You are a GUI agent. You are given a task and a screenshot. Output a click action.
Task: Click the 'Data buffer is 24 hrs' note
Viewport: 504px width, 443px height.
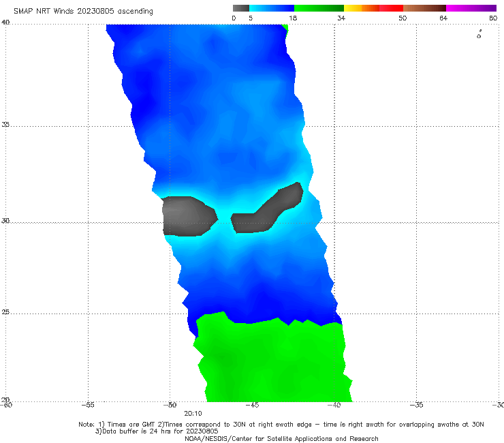click(x=157, y=431)
